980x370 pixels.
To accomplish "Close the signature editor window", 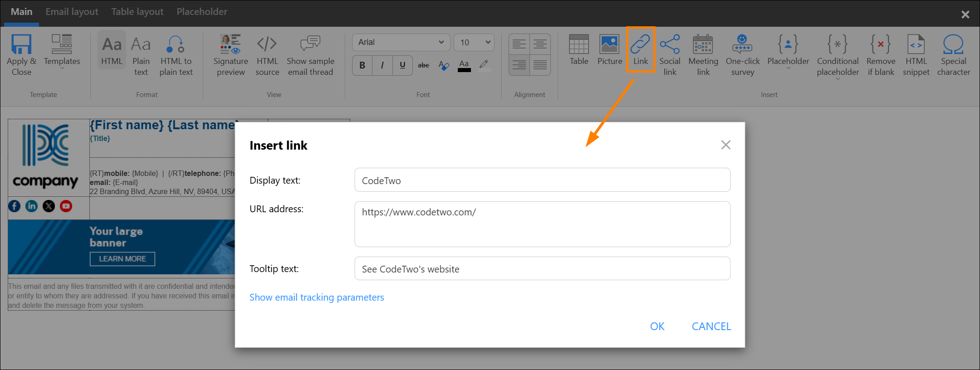I will [965, 15].
